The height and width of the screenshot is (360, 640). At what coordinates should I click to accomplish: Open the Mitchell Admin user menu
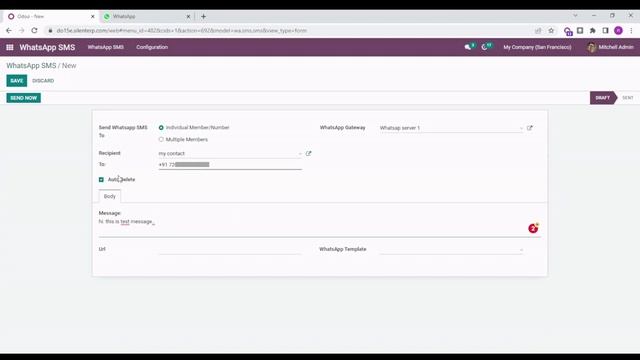(x=610, y=47)
